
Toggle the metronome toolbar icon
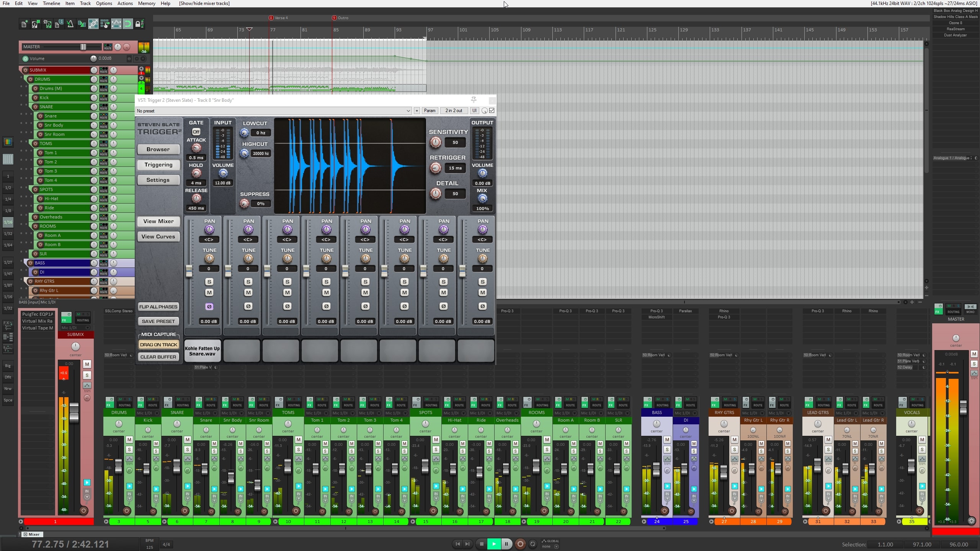(70, 24)
